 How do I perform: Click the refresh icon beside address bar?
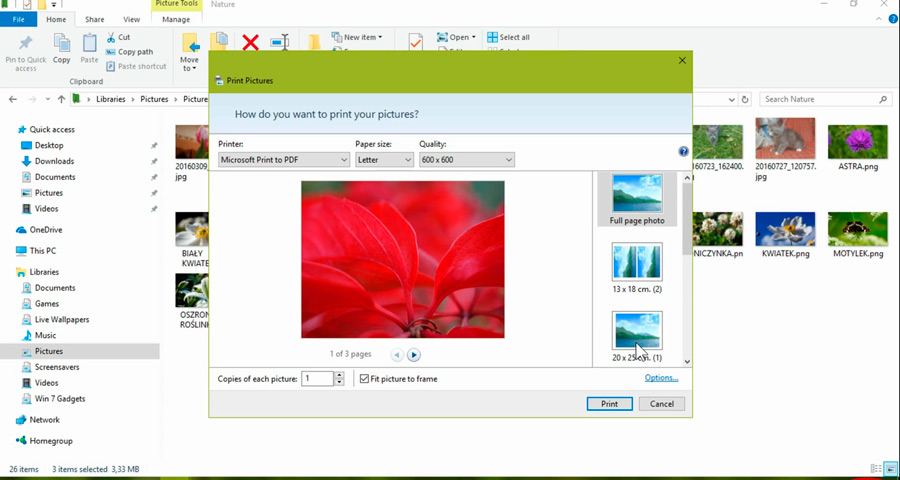pos(745,99)
